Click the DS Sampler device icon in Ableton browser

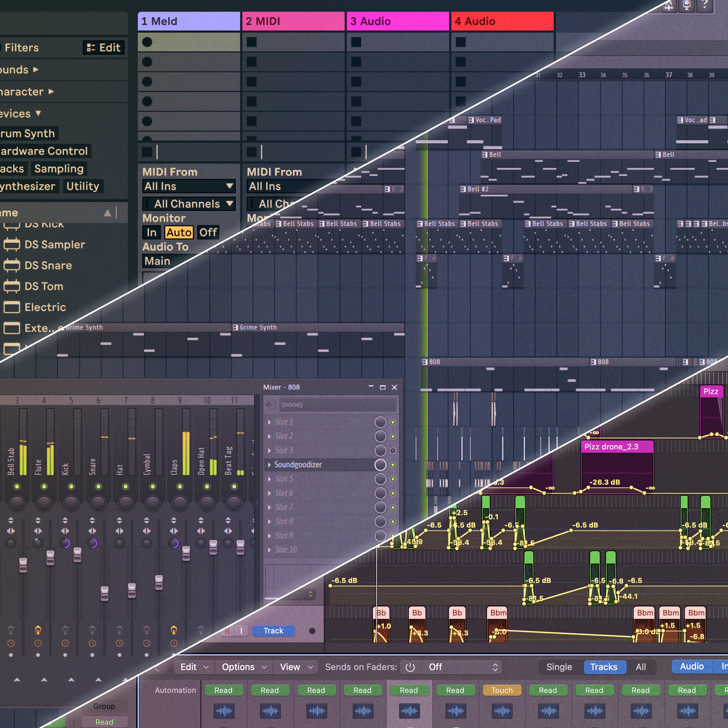(12, 245)
